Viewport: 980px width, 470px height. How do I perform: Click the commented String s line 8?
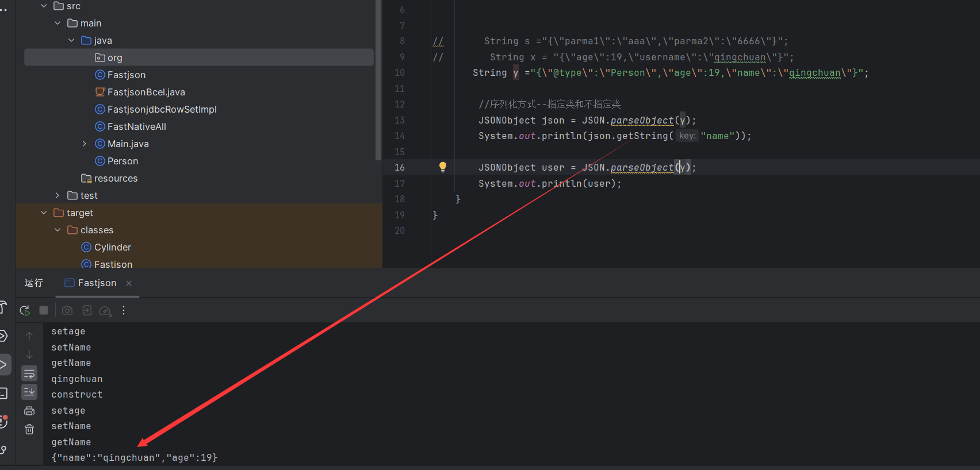pos(636,41)
